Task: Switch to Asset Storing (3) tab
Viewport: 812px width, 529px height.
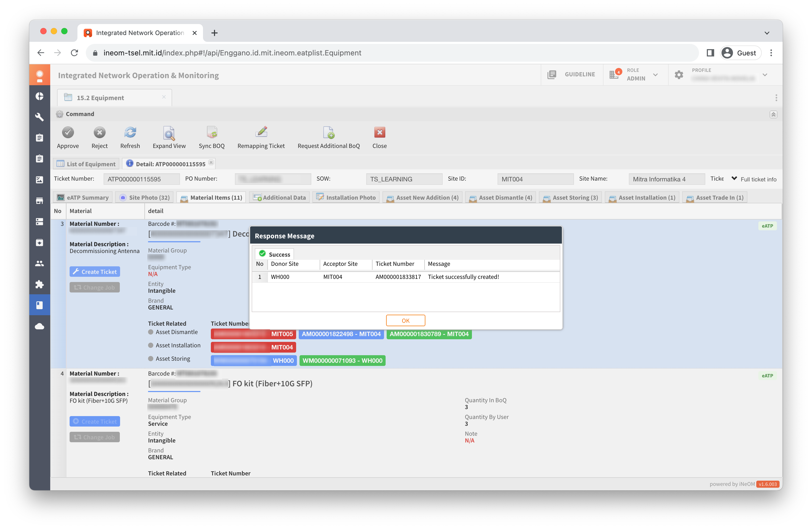Action: (x=570, y=198)
